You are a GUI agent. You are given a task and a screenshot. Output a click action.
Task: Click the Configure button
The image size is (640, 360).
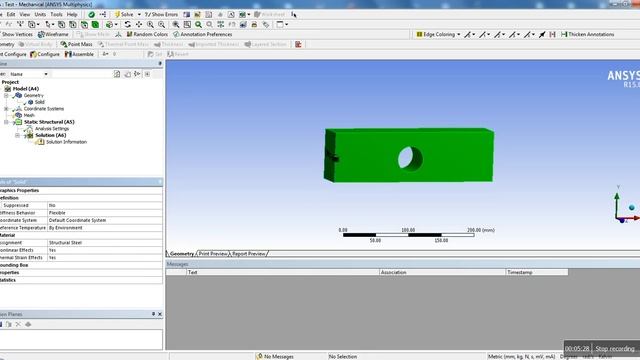coord(45,54)
